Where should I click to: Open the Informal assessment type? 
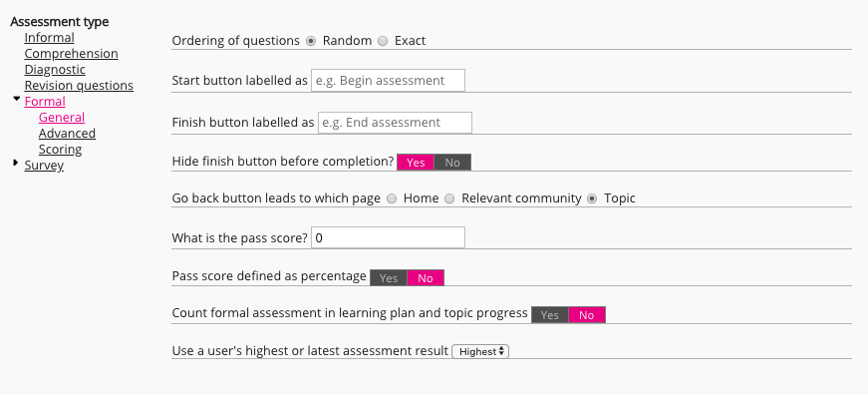pos(49,38)
